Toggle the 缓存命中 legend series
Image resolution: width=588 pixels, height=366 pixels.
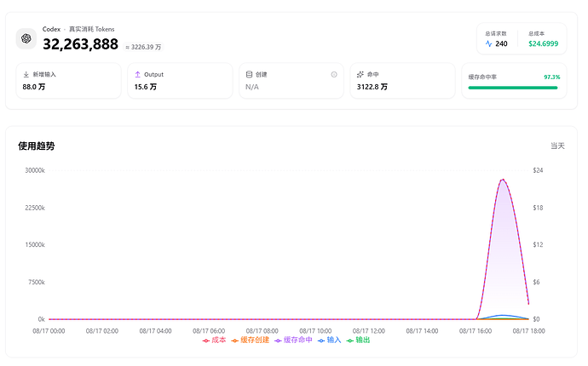point(294,340)
